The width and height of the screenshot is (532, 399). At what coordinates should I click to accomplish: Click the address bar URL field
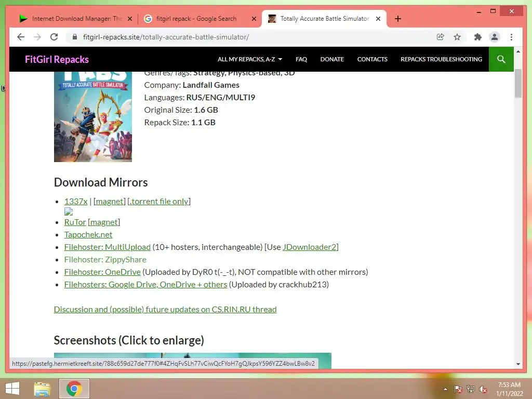point(251,37)
